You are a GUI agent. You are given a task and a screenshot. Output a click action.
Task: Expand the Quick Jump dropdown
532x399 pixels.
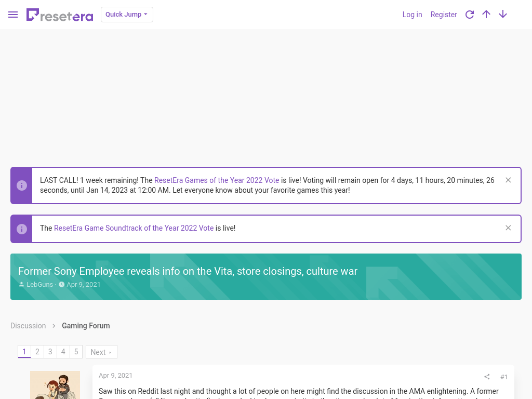coord(127,15)
